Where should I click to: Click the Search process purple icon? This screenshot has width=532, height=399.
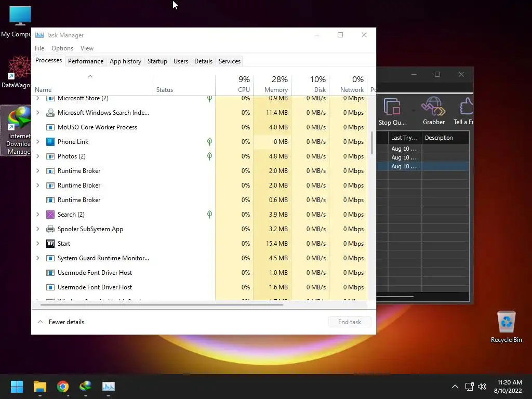coord(50,215)
